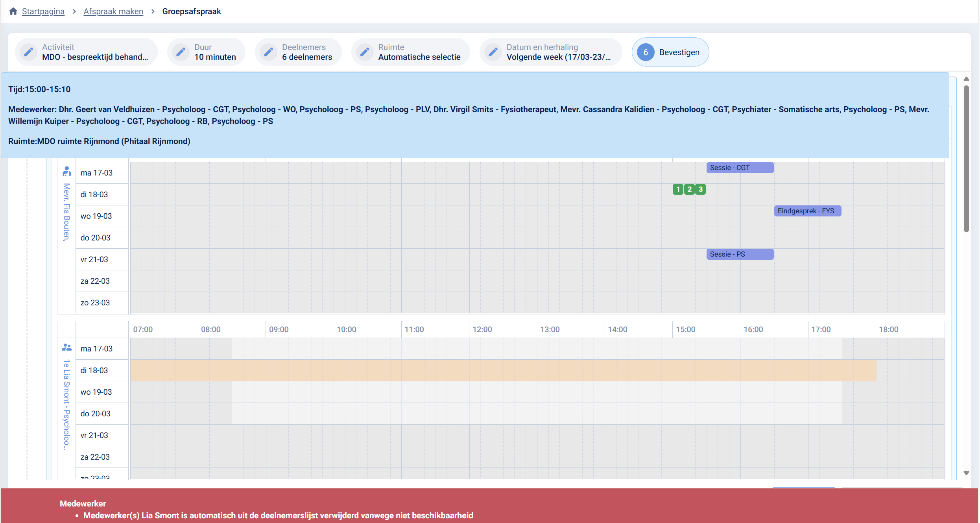Click scrollbar down arrow
This screenshot has width=980, height=523.
click(x=966, y=473)
